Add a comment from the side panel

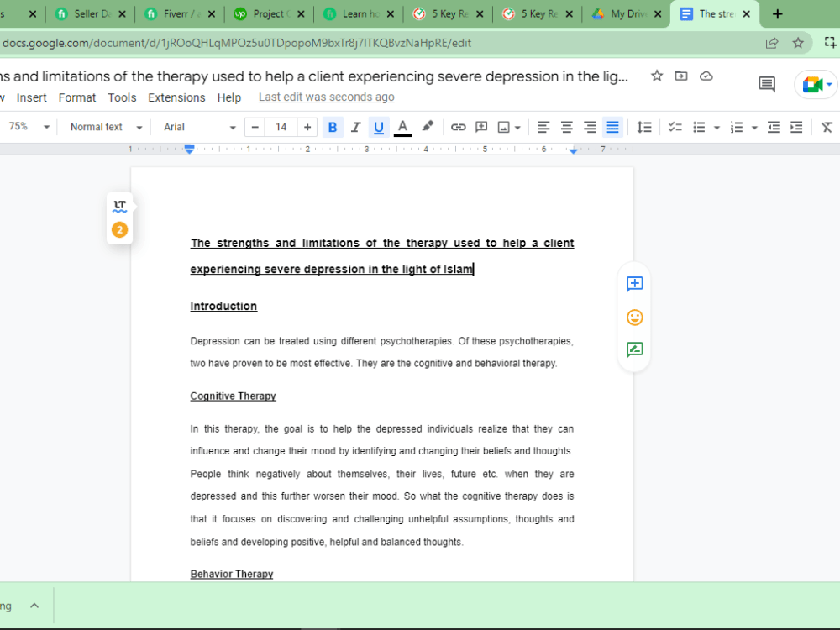(x=635, y=284)
